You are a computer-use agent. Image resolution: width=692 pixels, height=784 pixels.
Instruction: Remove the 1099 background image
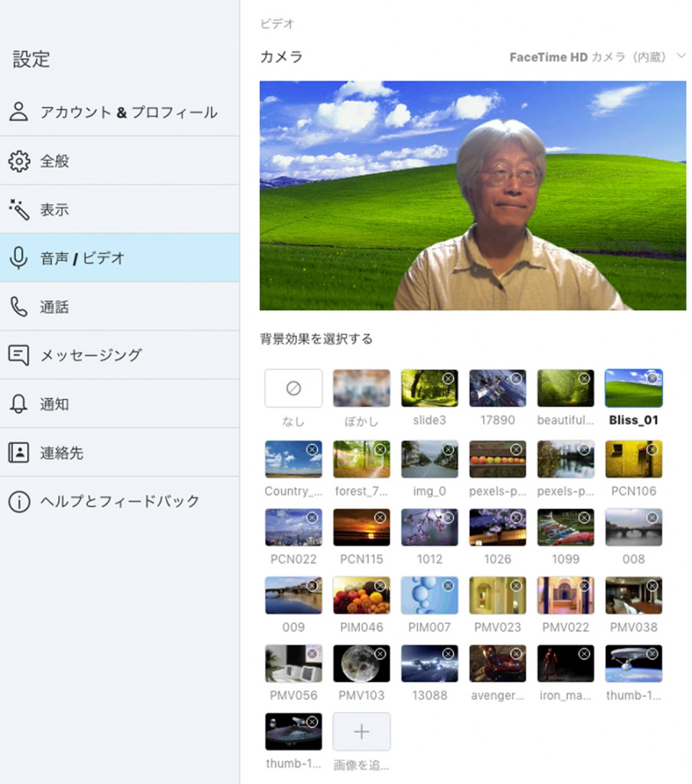(584, 518)
